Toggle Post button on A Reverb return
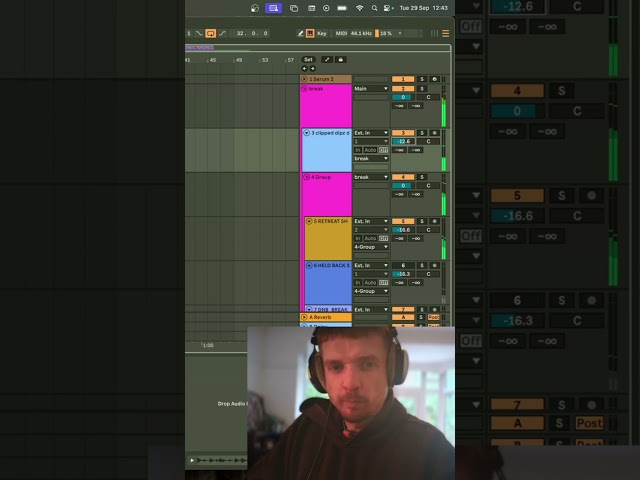This screenshot has height=480, width=640. (433, 317)
